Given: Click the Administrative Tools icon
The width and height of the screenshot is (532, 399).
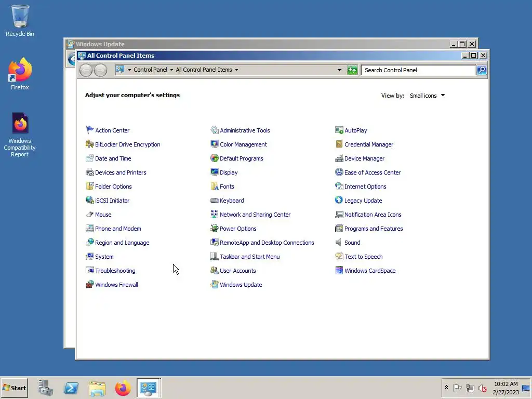Looking at the screenshot, I should [215, 130].
